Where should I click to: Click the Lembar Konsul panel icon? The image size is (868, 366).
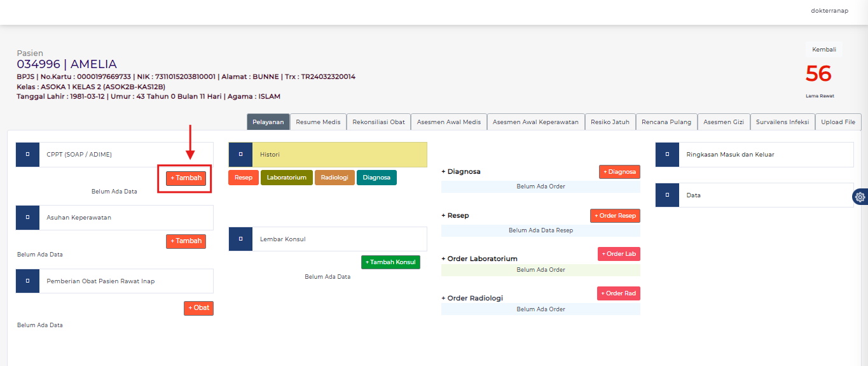240,239
